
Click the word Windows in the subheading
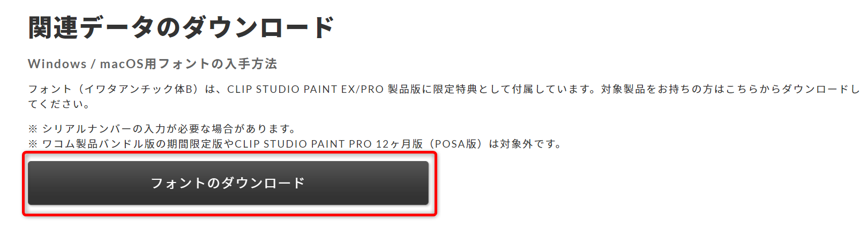click(x=57, y=64)
